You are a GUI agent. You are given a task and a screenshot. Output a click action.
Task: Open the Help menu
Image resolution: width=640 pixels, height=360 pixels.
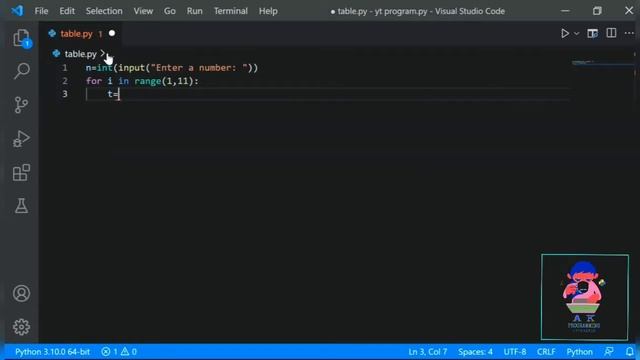(x=268, y=11)
